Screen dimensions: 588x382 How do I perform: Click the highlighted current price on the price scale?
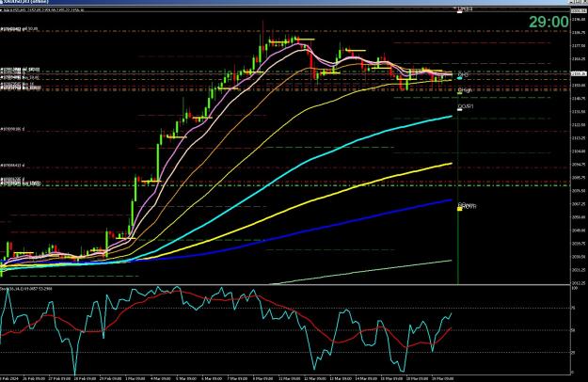579,73
